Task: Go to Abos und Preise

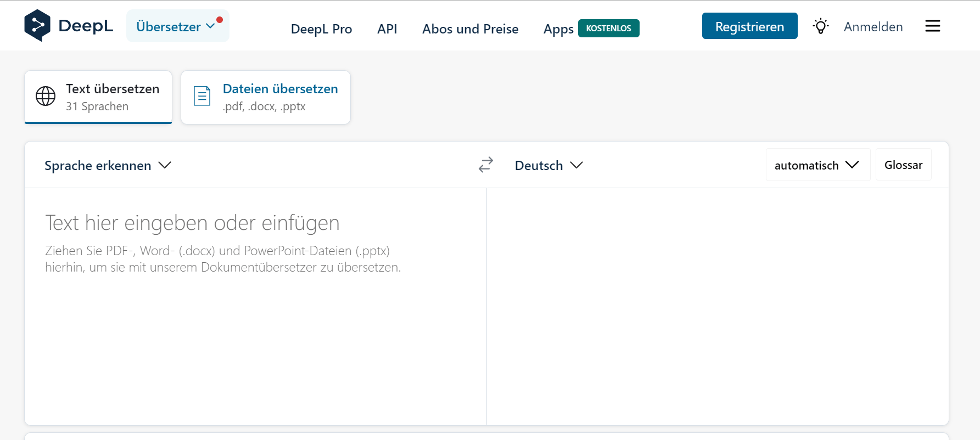Action: [470, 29]
